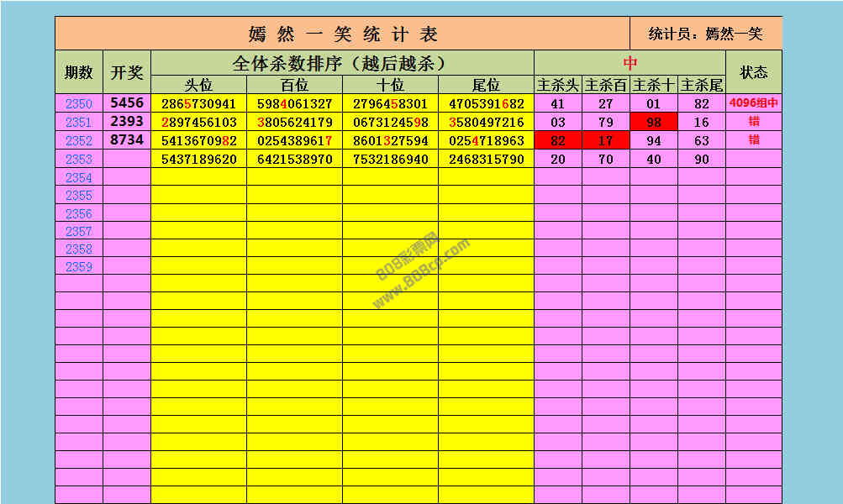Click the 4096组中 status cell

(x=753, y=104)
